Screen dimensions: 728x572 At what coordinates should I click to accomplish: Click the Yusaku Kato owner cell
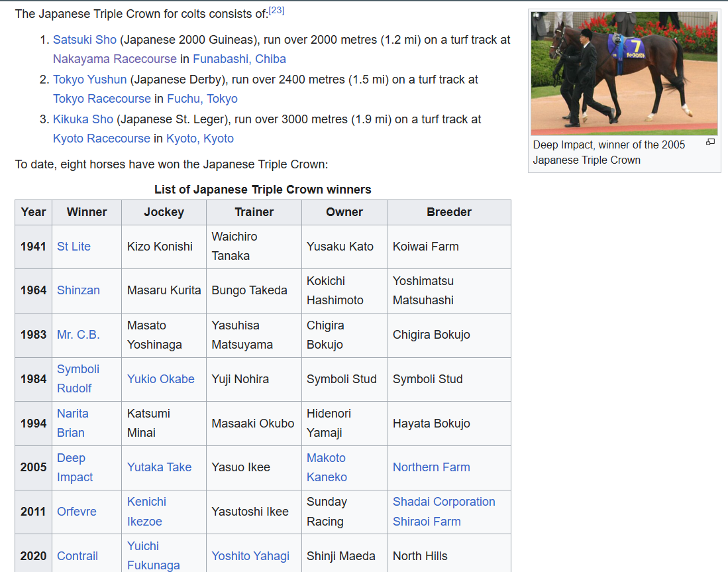click(x=344, y=247)
